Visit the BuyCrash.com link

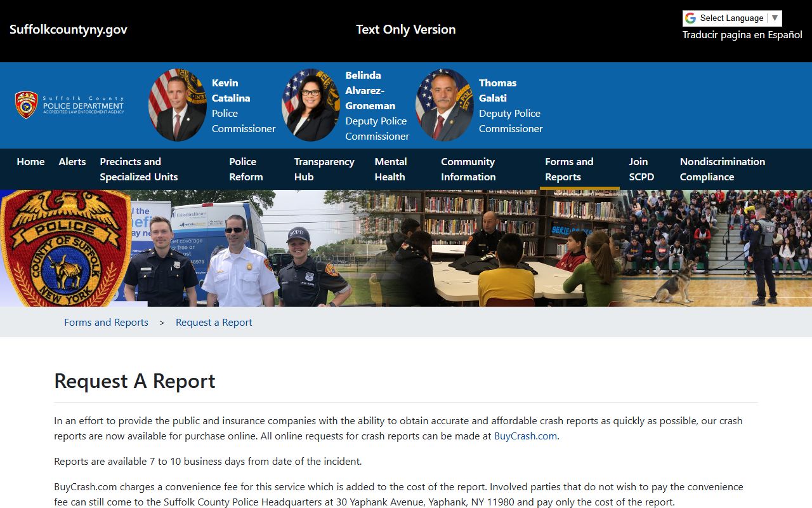click(x=525, y=436)
